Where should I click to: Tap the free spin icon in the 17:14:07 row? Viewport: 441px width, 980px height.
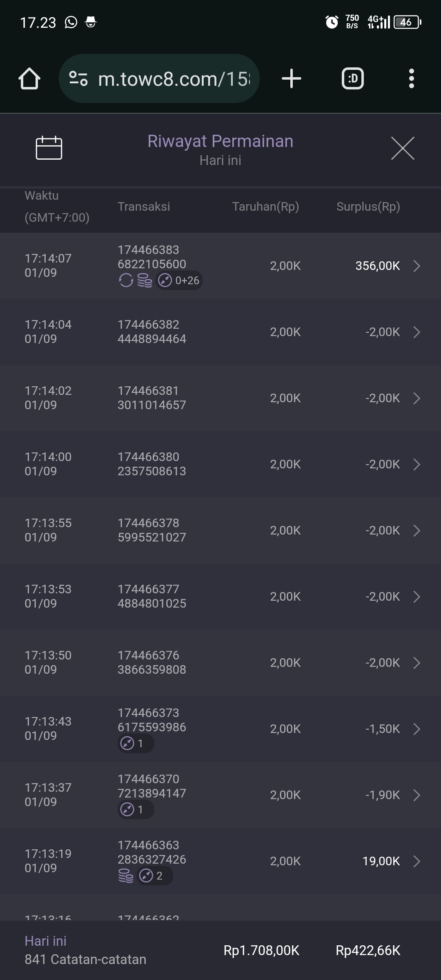(126, 281)
